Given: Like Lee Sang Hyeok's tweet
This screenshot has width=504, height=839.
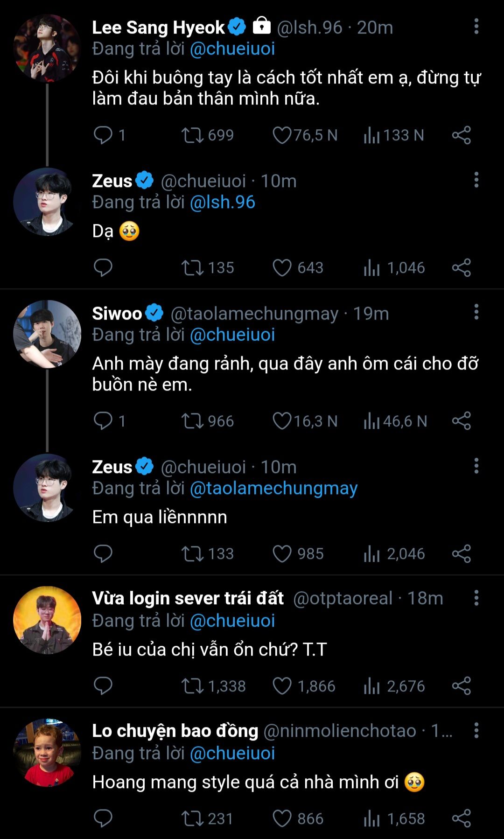Looking at the screenshot, I should pos(282,135).
